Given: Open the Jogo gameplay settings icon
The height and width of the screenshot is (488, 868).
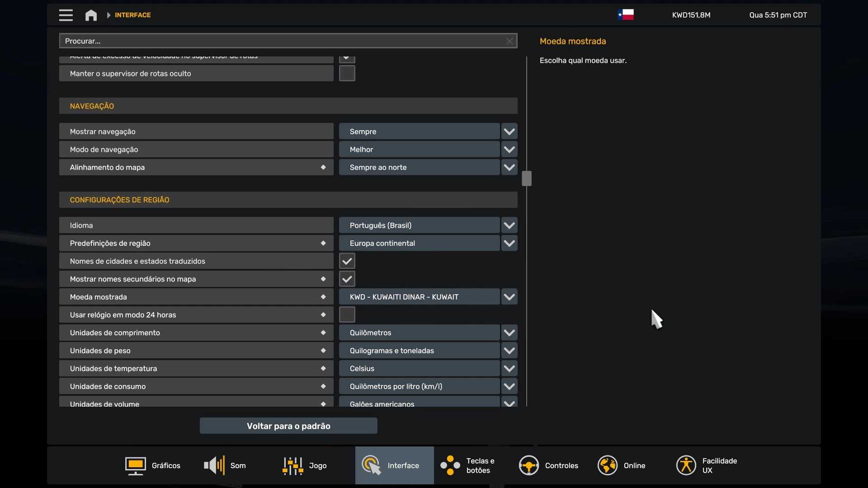Looking at the screenshot, I should [x=292, y=465].
